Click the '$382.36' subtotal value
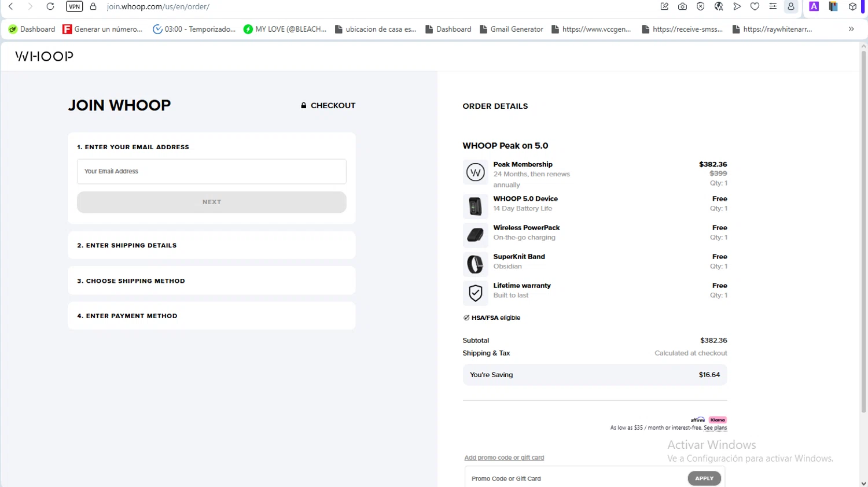The image size is (868, 487). [x=713, y=341]
